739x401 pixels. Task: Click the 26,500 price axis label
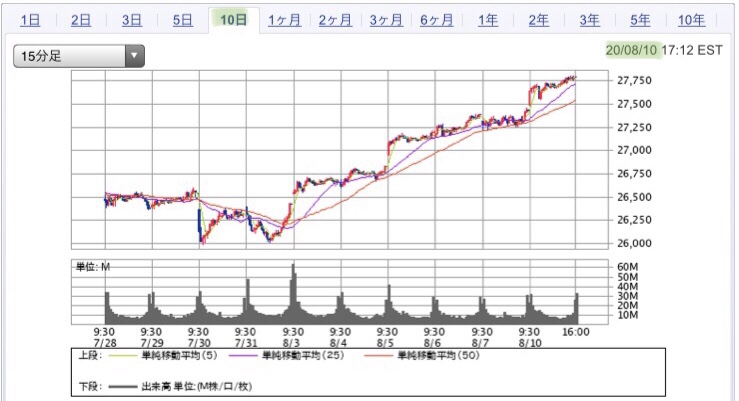[x=634, y=197]
